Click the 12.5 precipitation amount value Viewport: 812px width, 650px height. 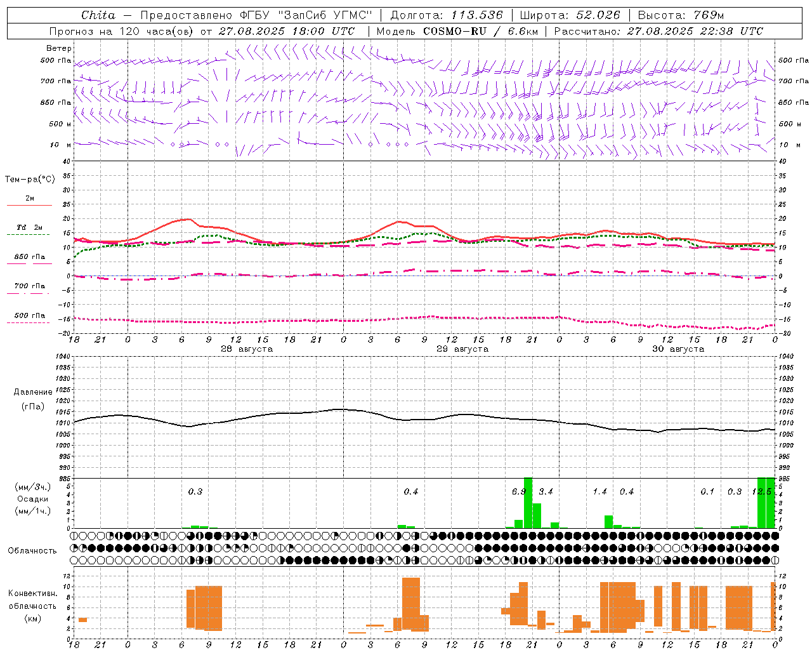tap(761, 492)
